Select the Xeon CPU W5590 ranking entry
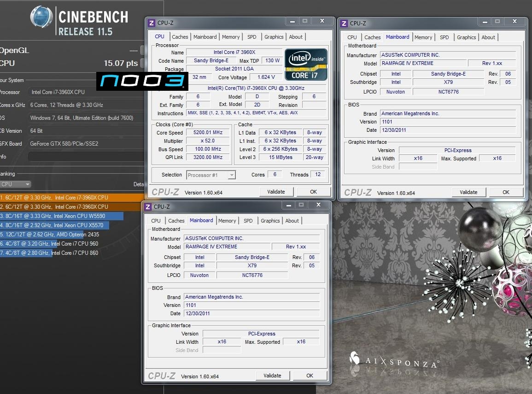This screenshot has width=532, height=394. click(62, 216)
